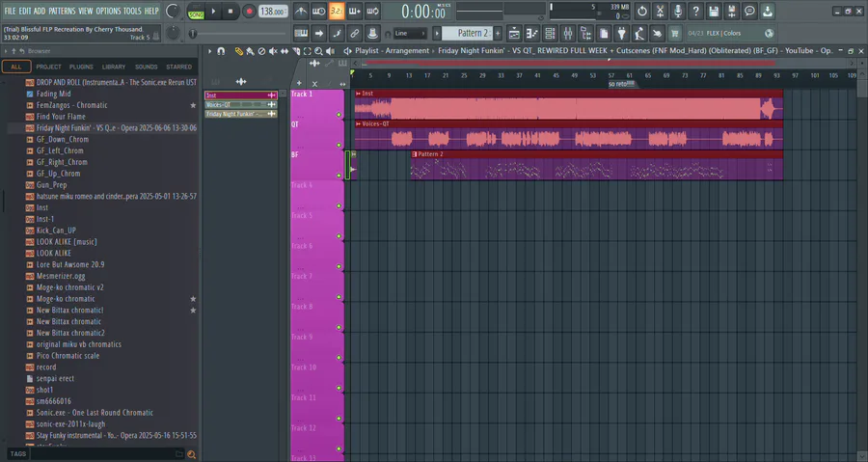Open the Line snap dropdown
This screenshot has width=868, height=462.
click(410, 33)
